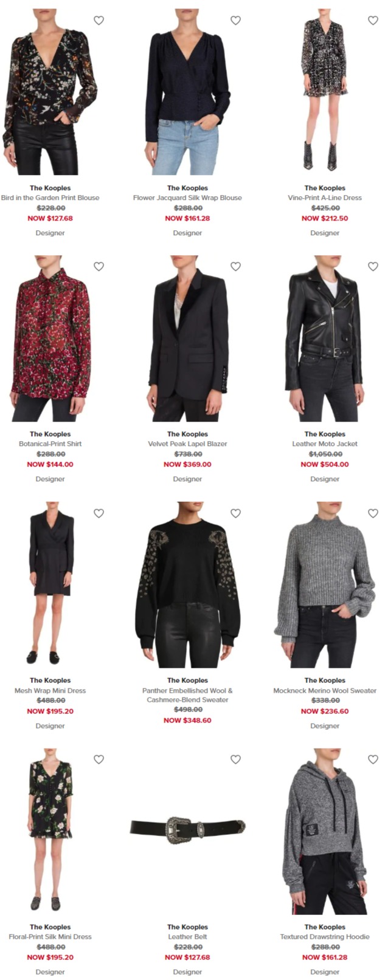The image size is (388, 980).
Task: Favorite the Bird in the Garden Print Blouse
Action: [x=99, y=20]
